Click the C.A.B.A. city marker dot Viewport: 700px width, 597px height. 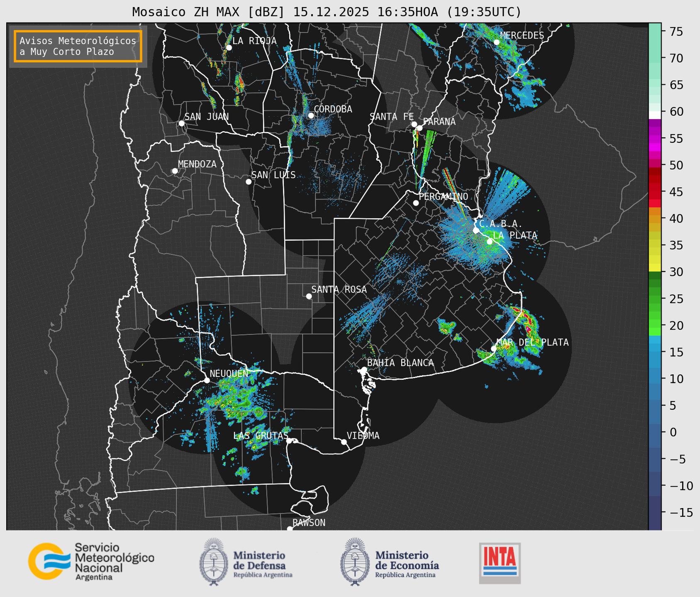click(x=476, y=230)
